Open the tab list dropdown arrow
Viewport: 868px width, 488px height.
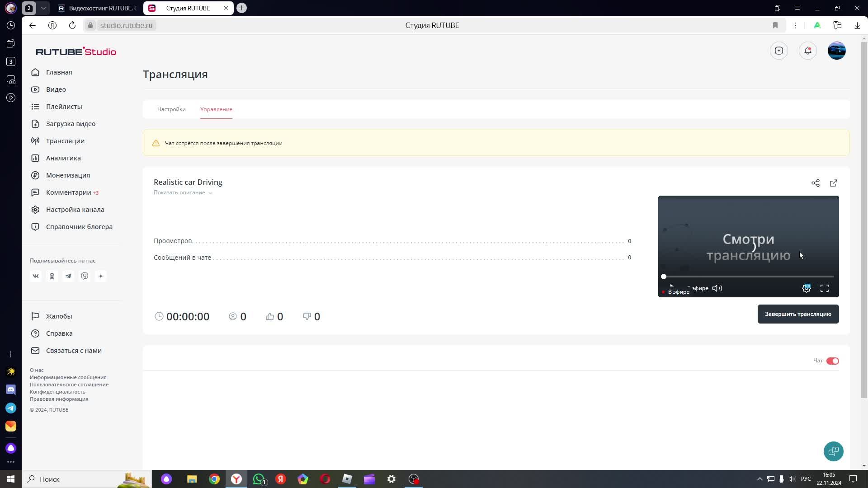(43, 8)
